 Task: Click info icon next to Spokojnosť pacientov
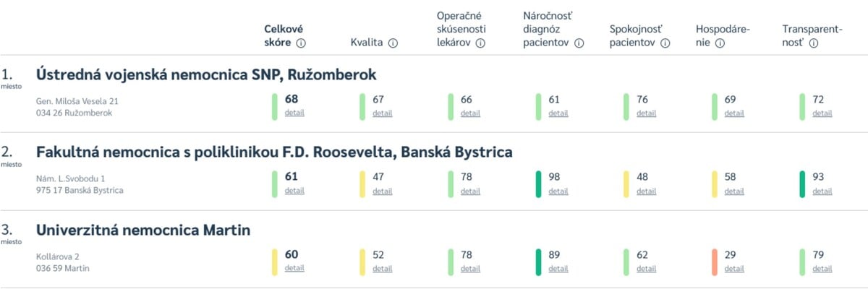click(x=665, y=43)
